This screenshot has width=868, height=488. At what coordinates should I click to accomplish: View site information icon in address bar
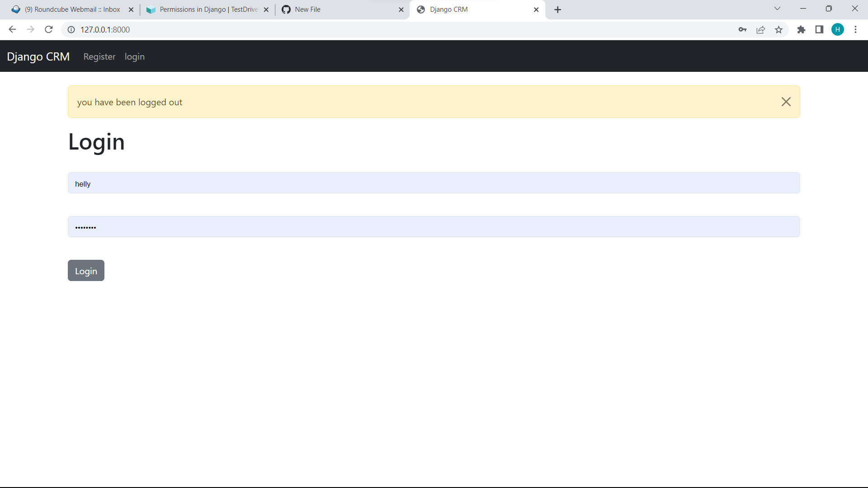pos(71,30)
